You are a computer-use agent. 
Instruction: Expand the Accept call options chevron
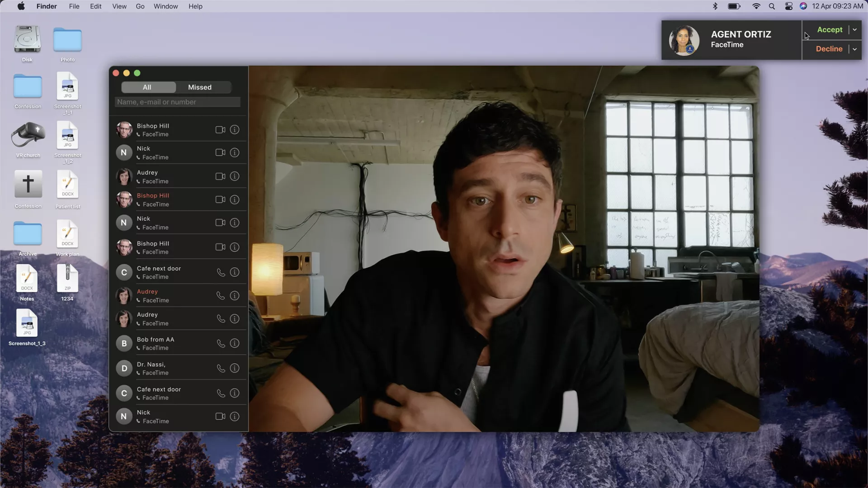(854, 30)
